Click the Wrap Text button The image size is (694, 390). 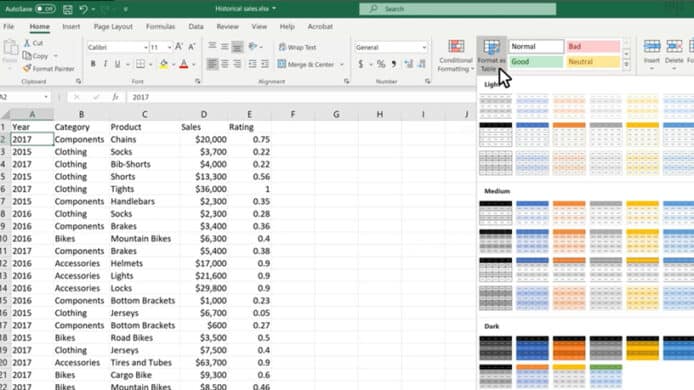(297, 47)
